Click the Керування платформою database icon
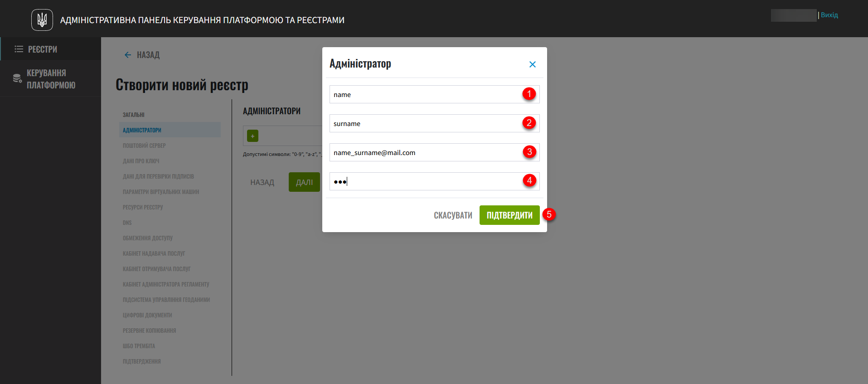This screenshot has height=384, width=868. 17,78
